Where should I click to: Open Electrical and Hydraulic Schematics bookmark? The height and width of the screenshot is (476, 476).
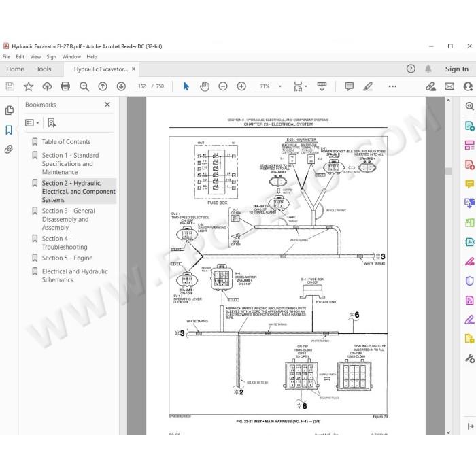tap(75, 275)
